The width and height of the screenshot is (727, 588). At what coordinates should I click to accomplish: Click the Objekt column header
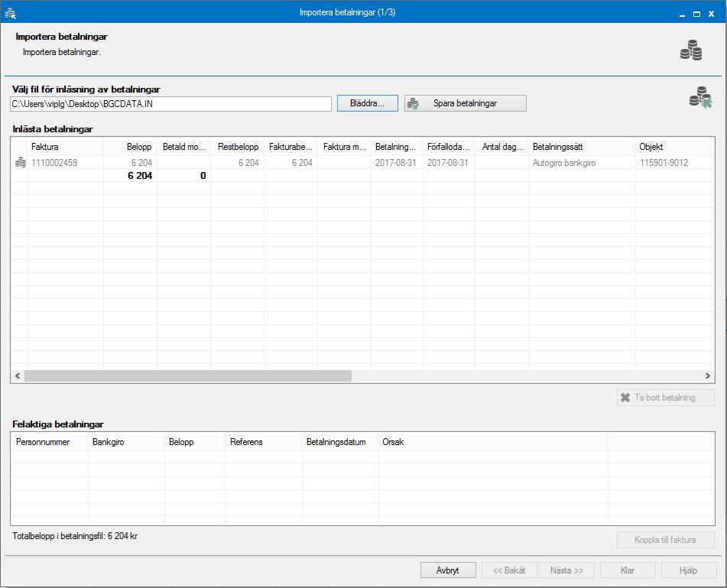point(673,147)
